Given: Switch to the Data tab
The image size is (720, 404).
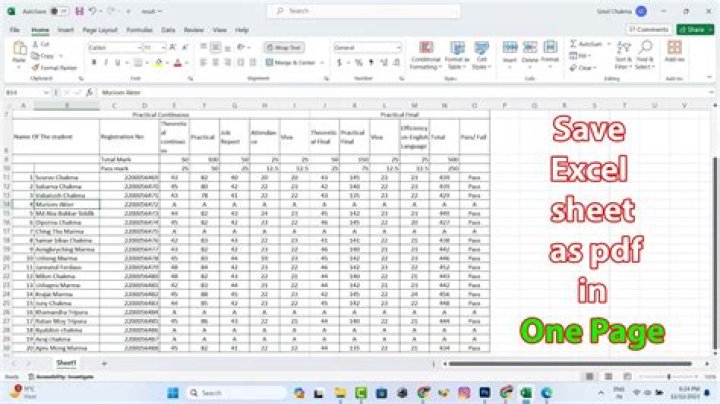Looking at the screenshot, I should pos(168,30).
